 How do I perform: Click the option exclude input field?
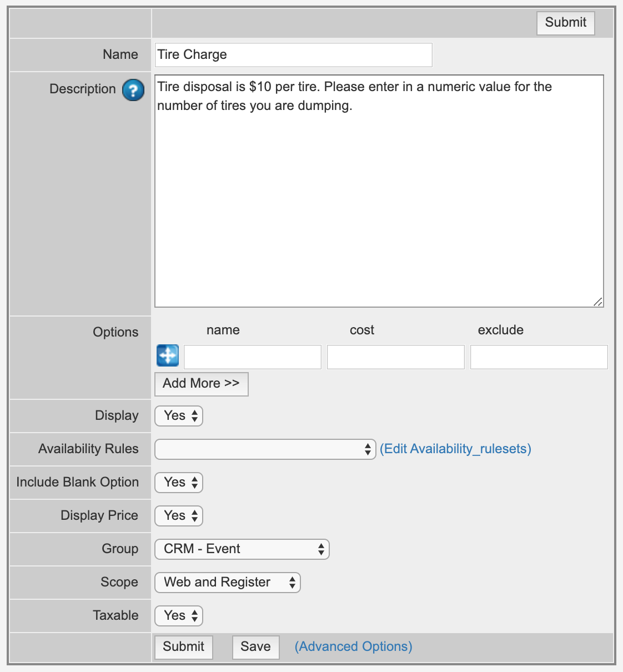539,357
